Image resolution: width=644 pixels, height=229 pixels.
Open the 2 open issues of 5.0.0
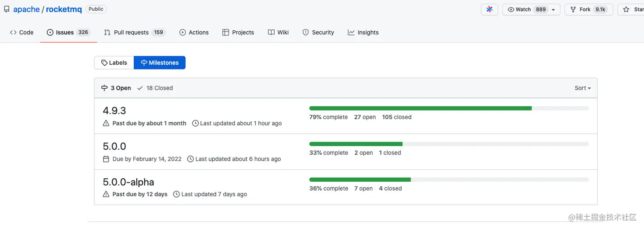(364, 153)
